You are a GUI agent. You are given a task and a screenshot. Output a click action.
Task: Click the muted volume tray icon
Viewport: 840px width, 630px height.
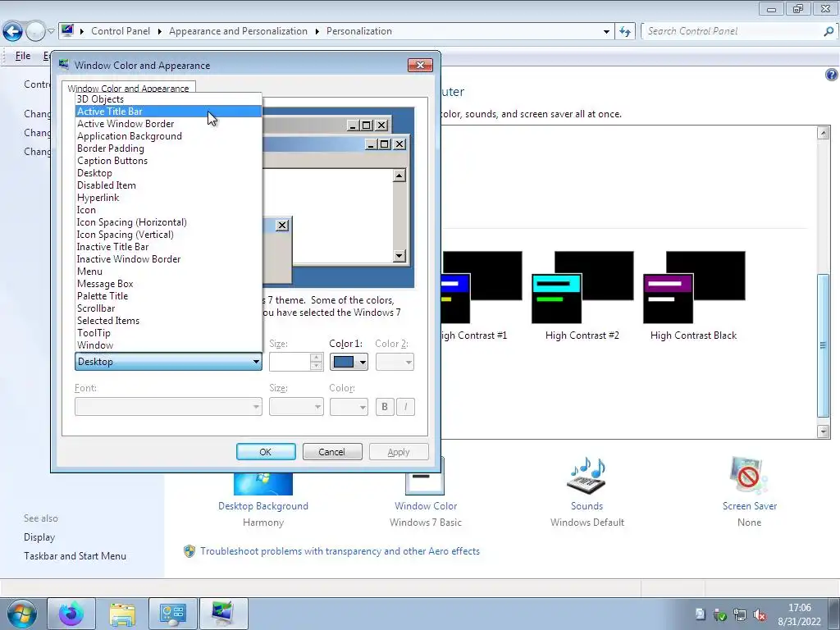pyautogui.click(x=759, y=615)
